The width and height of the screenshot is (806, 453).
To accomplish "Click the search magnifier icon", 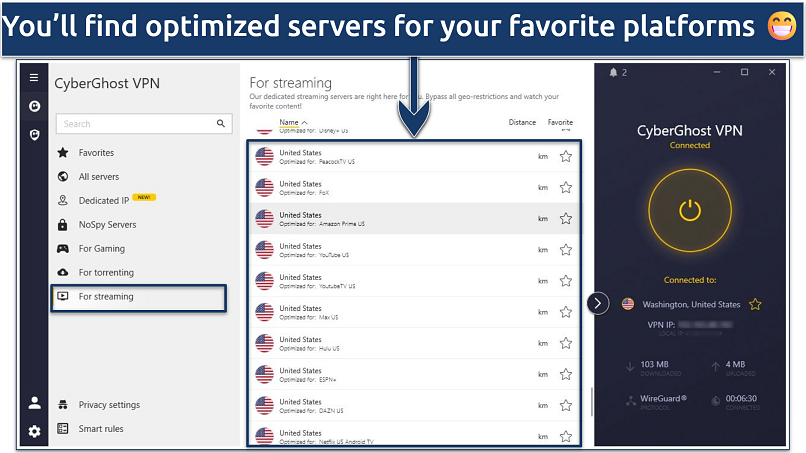I will [221, 123].
